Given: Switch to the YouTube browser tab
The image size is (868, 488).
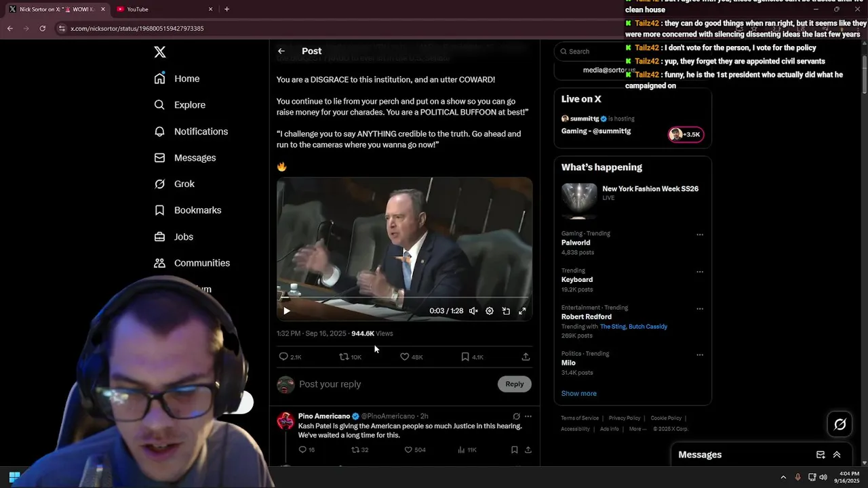Looking at the screenshot, I should tap(163, 9).
